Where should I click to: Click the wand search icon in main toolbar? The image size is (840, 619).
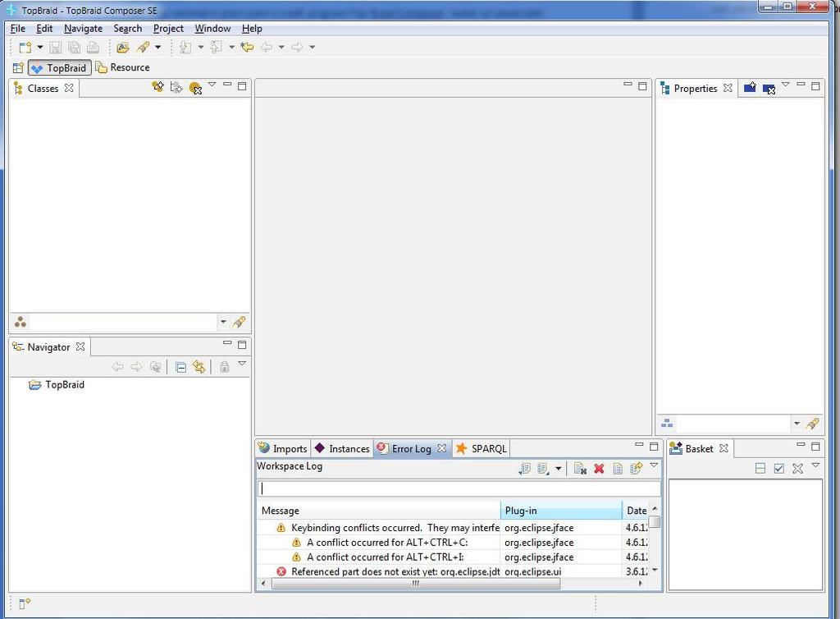pos(143,48)
